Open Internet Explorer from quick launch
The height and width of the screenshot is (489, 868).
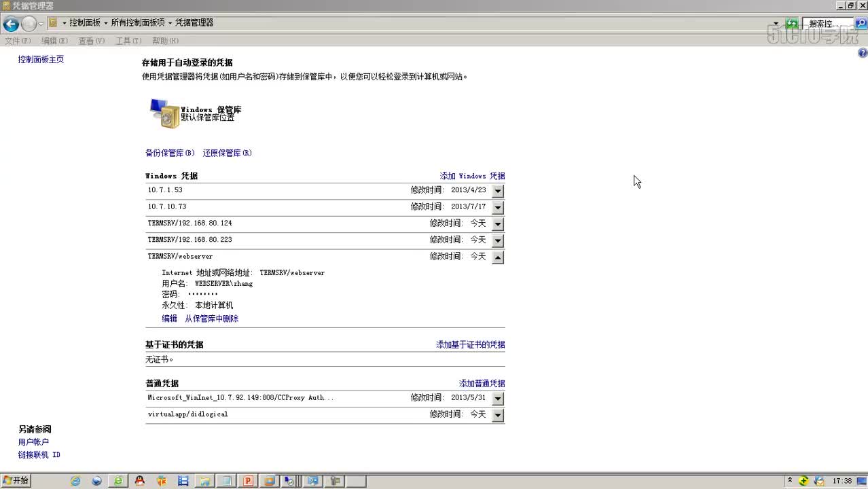pyautogui.click(x=75, y=481)
